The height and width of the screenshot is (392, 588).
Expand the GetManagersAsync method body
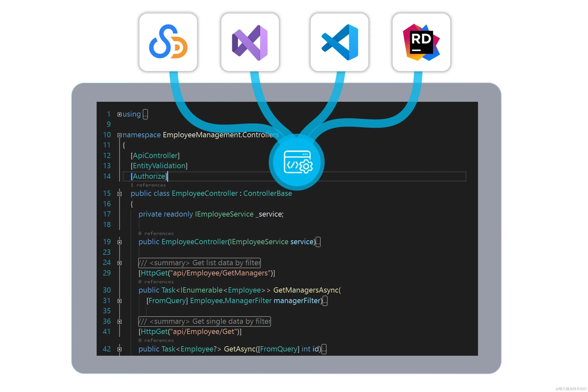119,301
